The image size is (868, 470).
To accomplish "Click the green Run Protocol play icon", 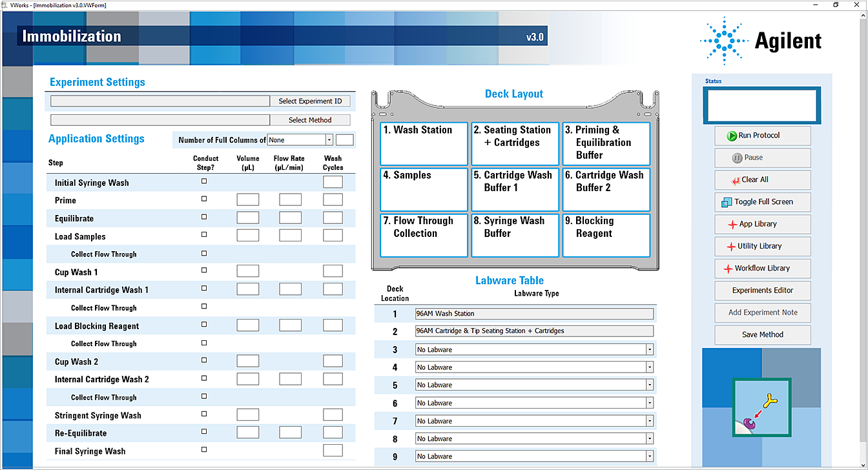I will coord(732,136).
